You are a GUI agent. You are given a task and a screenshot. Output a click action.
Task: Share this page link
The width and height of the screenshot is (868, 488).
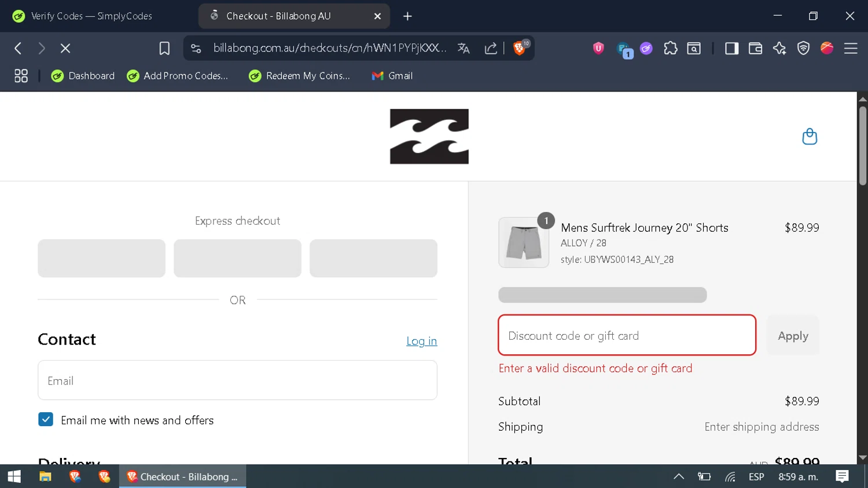491,49
